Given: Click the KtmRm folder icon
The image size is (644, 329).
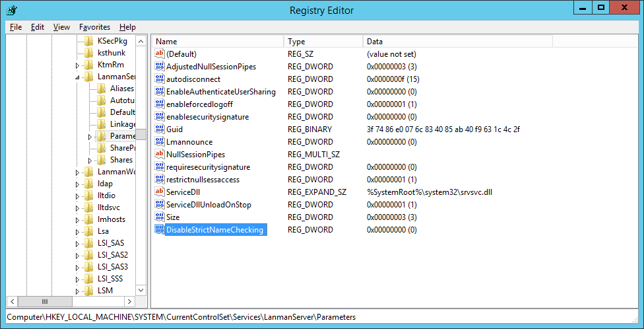Looking at the screenshot, I should click(90, 65).
